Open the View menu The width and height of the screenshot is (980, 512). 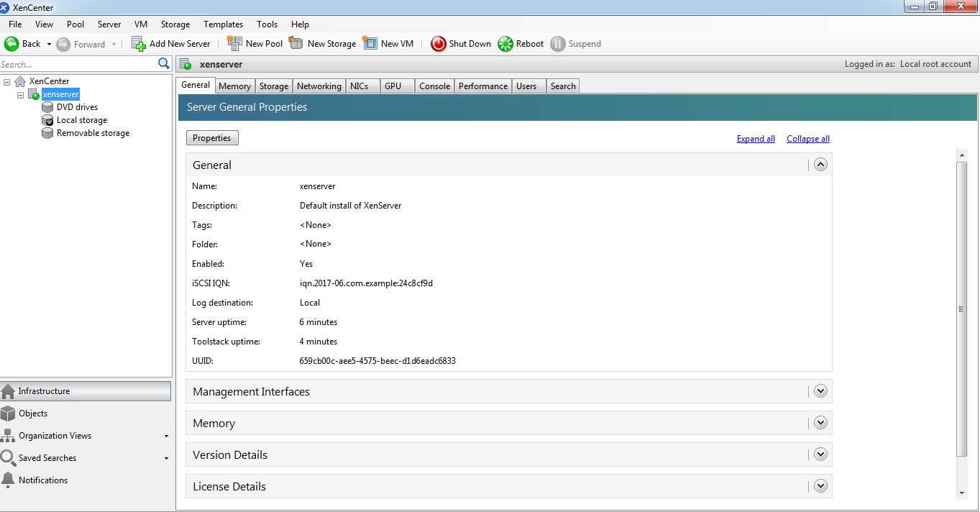coord(44,24)
